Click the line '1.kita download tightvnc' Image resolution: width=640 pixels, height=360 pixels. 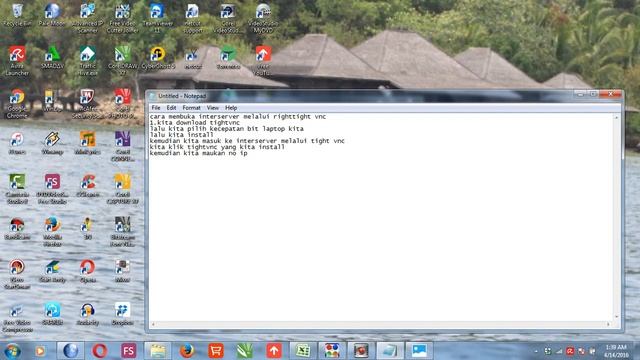[195, 122]
